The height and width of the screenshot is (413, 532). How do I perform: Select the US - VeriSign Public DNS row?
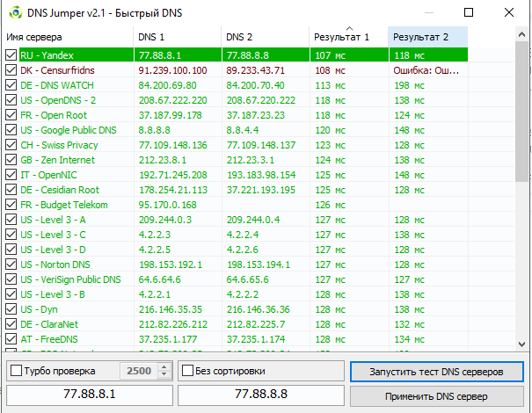coord(237,279)
